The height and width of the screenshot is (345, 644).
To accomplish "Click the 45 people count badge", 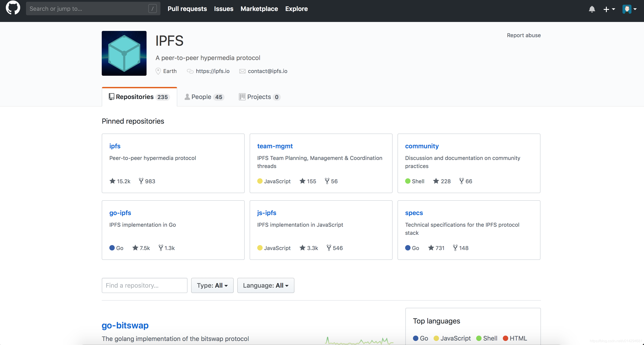I will click(x=219, y=97).
